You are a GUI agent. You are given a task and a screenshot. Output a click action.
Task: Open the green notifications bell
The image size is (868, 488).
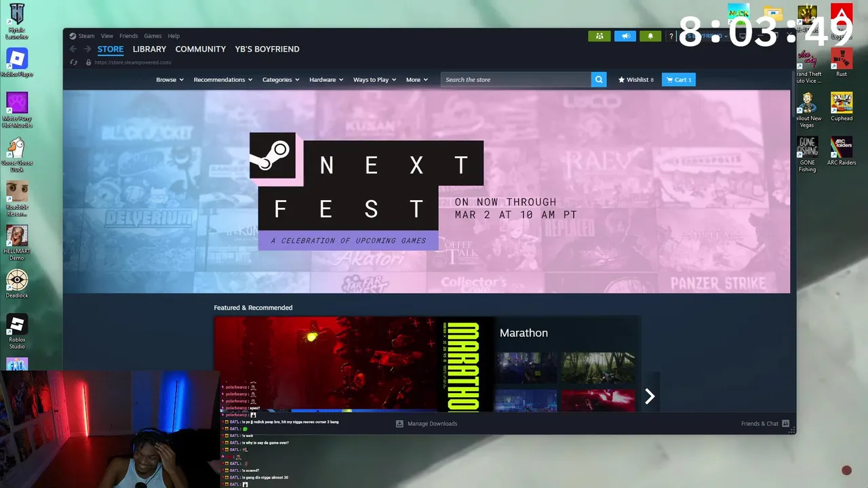[650, 36]
